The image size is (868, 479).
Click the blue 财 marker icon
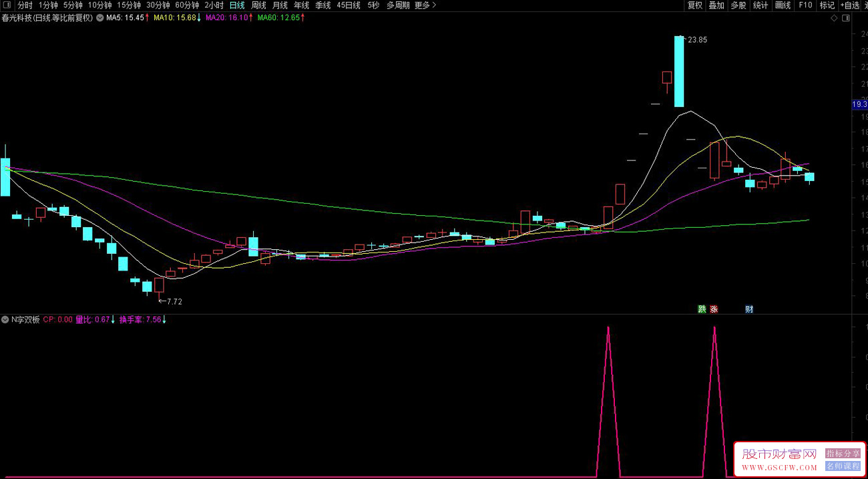coord(749,309)
